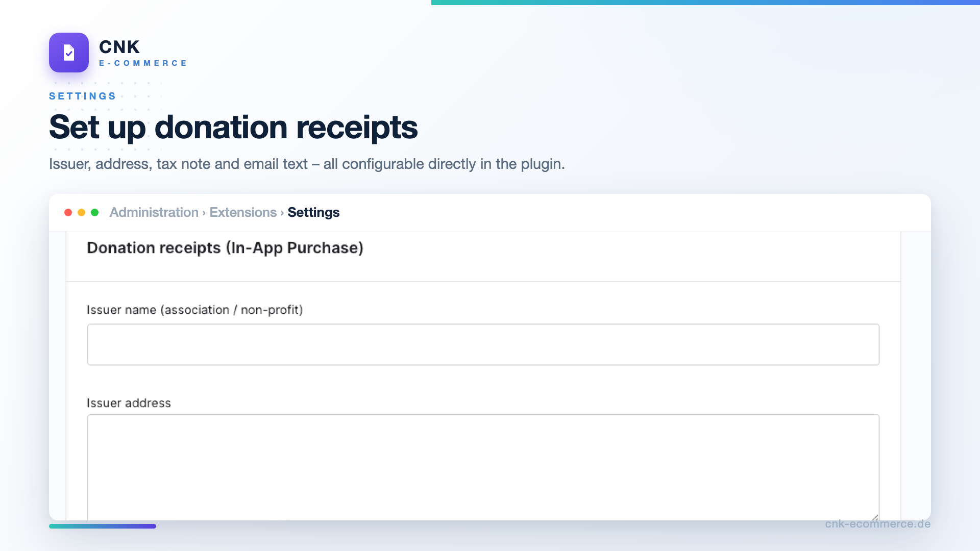Click inside the Issuer address textarea
The height and width of the screenshot is (551, 980).
[x=483, y=467]
